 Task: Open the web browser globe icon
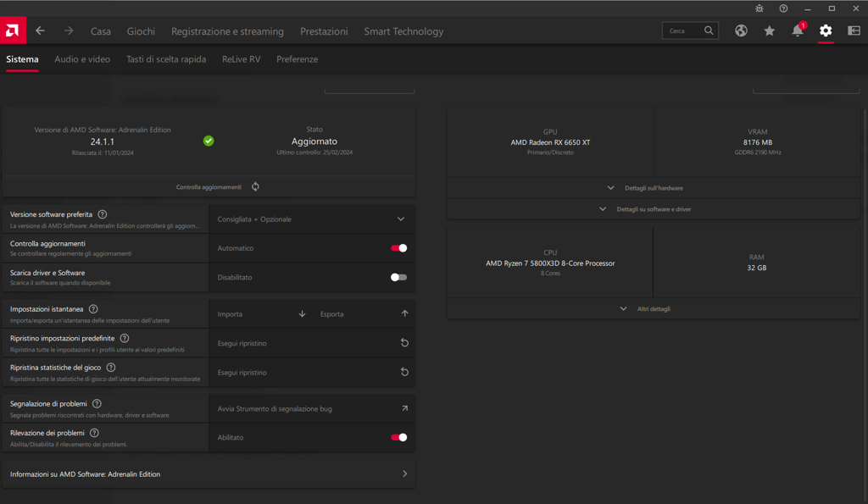coord(741,31)
